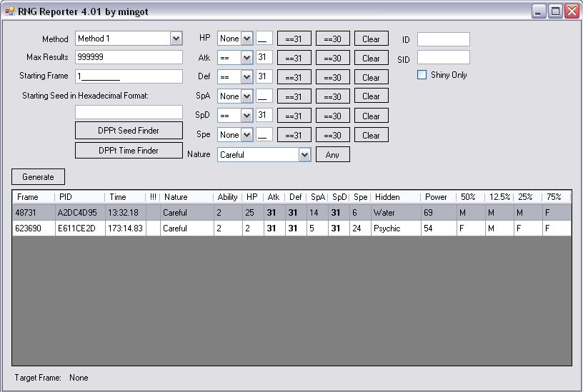This screenshot has width=583, height=392.
Task: Open the Nature dropdown
Action: pos(264,154)
